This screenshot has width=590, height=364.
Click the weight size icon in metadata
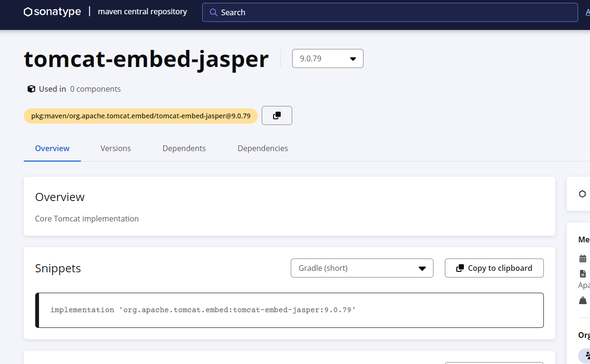click(583, 300)
